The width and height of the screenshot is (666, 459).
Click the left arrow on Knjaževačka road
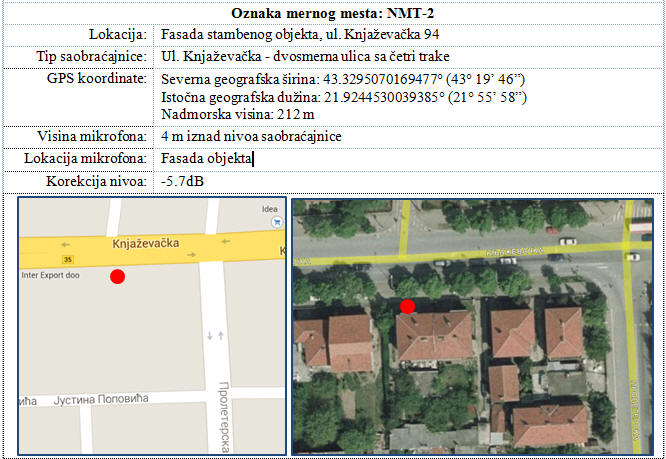(65, 244)
